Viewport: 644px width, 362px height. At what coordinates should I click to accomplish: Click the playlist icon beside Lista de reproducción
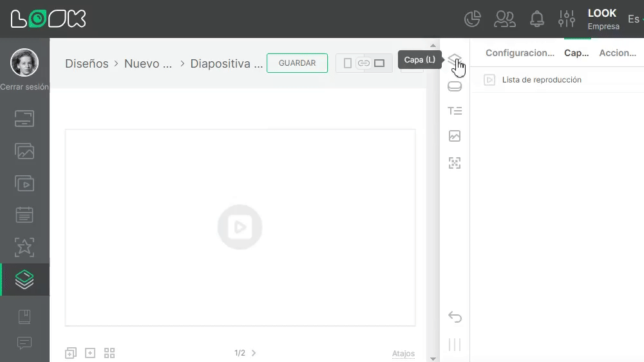(489, 80)
